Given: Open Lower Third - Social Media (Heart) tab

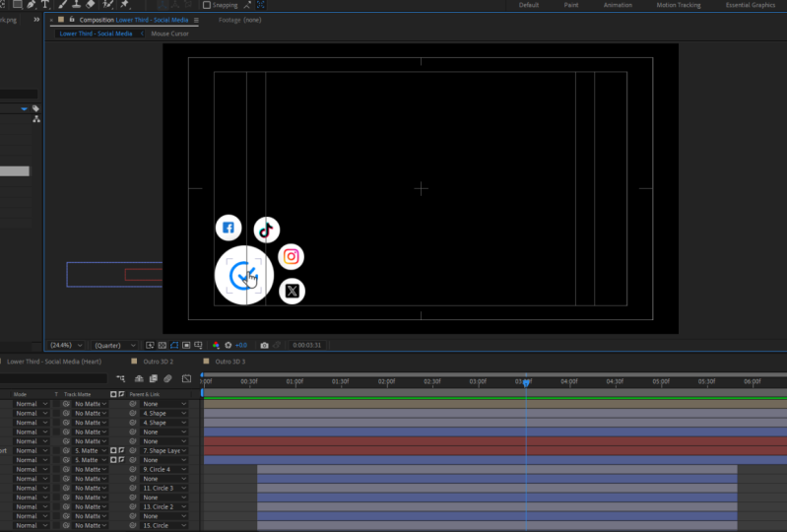Looking at the screenshot, I should pos(54,362).
